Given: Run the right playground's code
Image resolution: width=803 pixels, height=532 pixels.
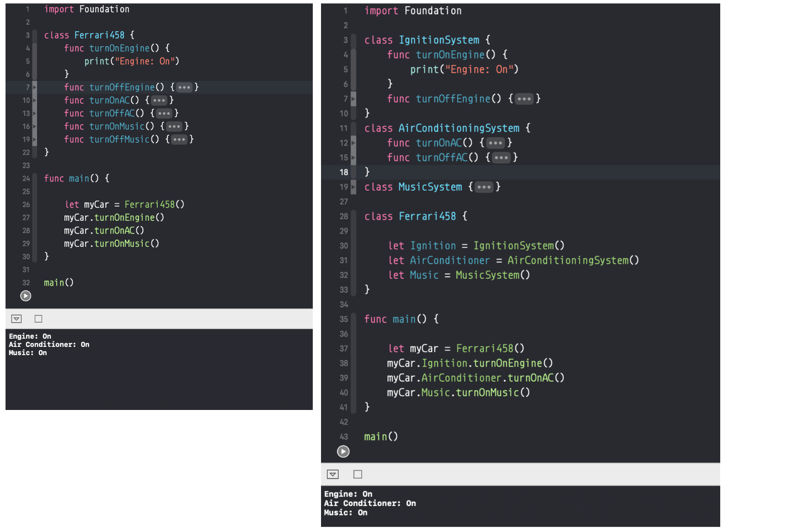Looking at the screenshot, I should (x=343, y=452).
